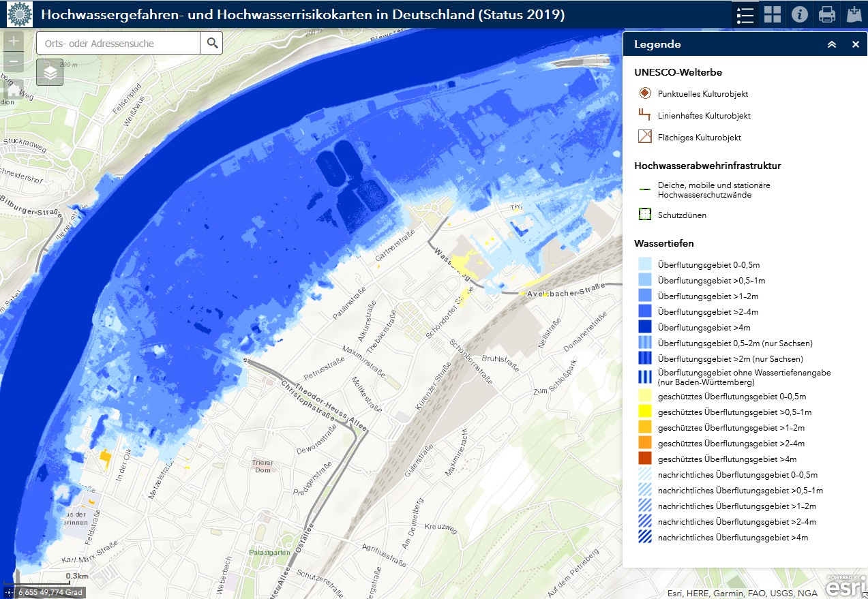This screenshot has width=868, height=599.
Task: Toggle the Legend widget icon in the header
Action: [745, 14]
